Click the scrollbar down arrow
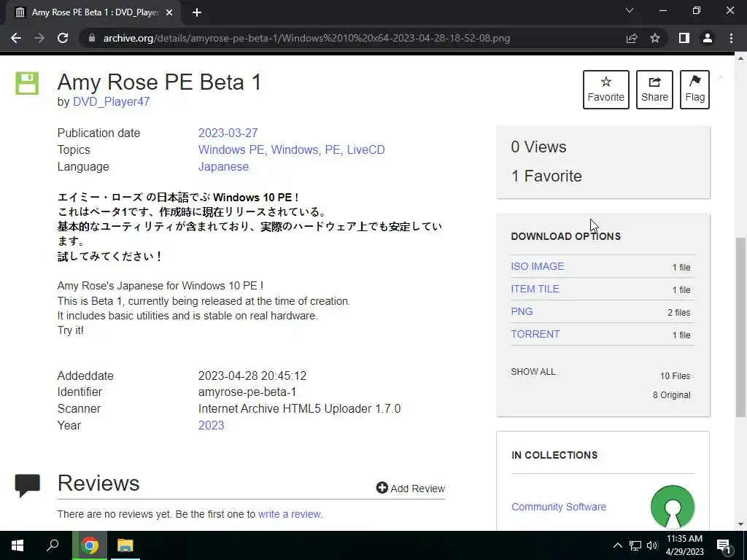747x560 pixels. click(740, 524)
